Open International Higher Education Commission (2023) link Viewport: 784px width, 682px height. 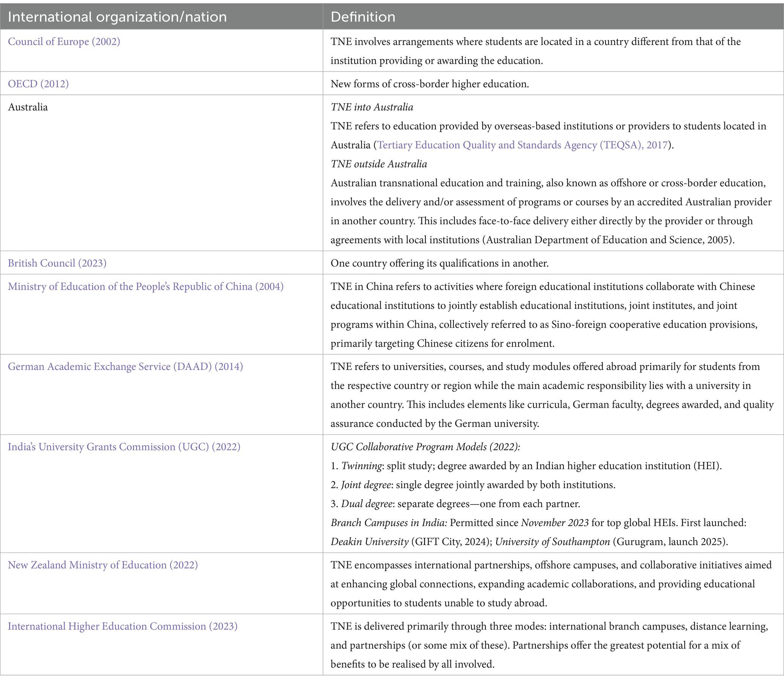coord(123,626)
